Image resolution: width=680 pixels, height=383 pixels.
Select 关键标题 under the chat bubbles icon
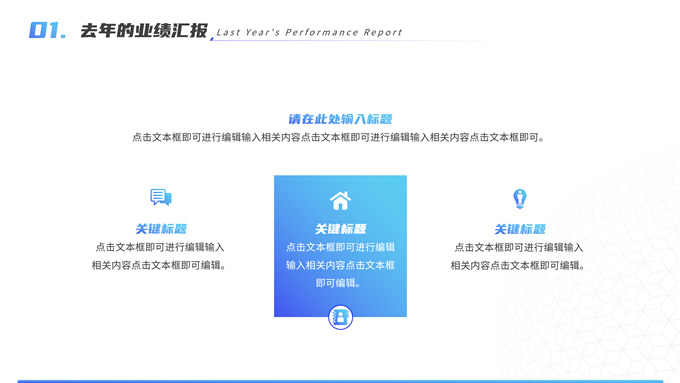click(x=161, y=229)
